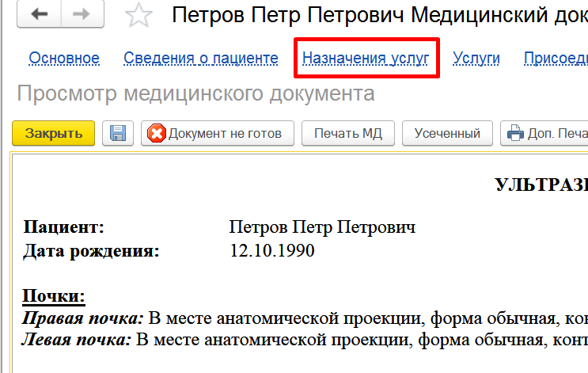Click the Документ не готов button
588x373 pixels.
tap(217, 133)
